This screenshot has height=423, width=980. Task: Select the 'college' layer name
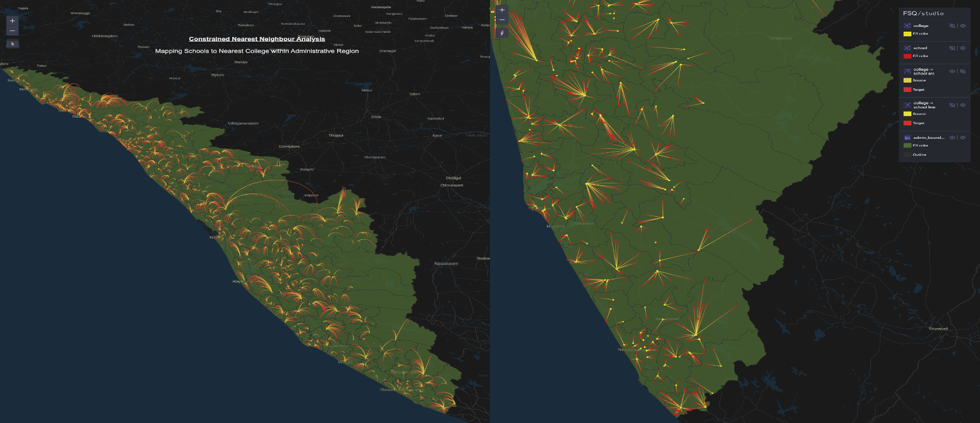(921, 26)
